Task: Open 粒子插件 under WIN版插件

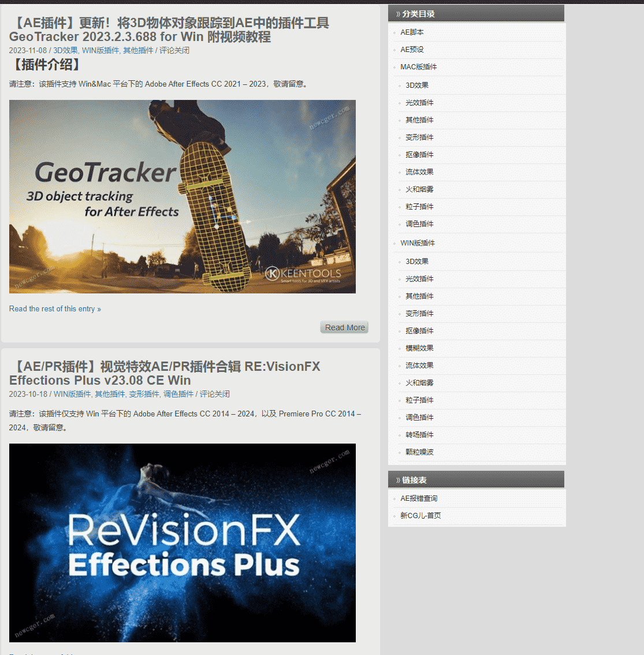Action: point(419,400)
